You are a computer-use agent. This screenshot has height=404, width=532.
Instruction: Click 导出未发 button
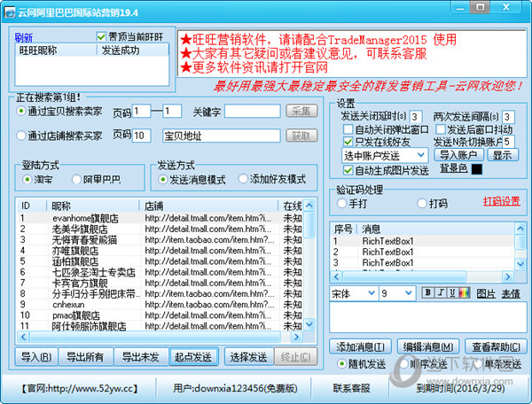coord(141,356)
